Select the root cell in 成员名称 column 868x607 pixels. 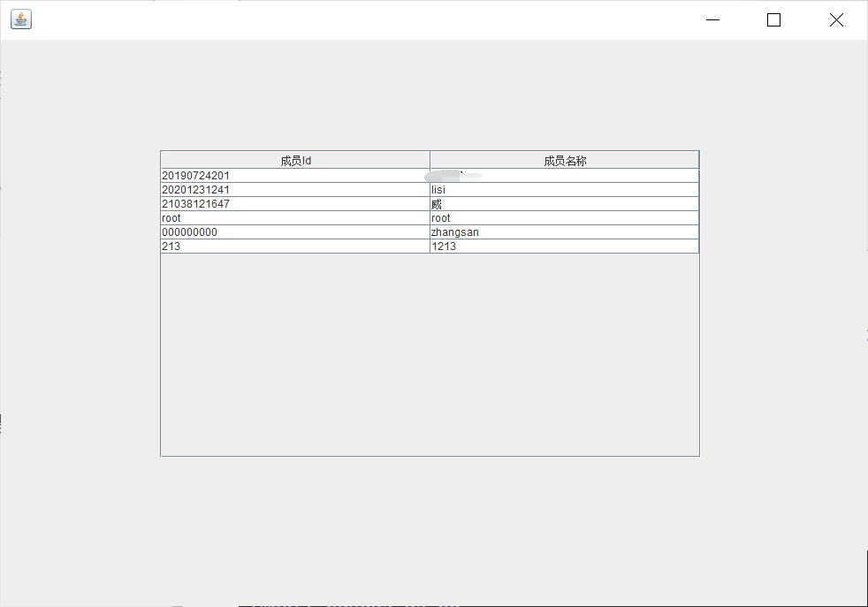(x=565, y=218)
